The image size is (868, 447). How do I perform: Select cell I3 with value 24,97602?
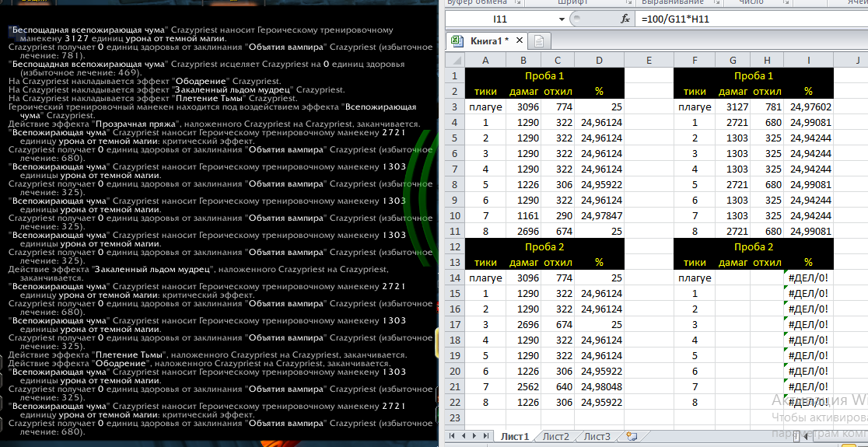pyautogui.click(x=808, y=107)
